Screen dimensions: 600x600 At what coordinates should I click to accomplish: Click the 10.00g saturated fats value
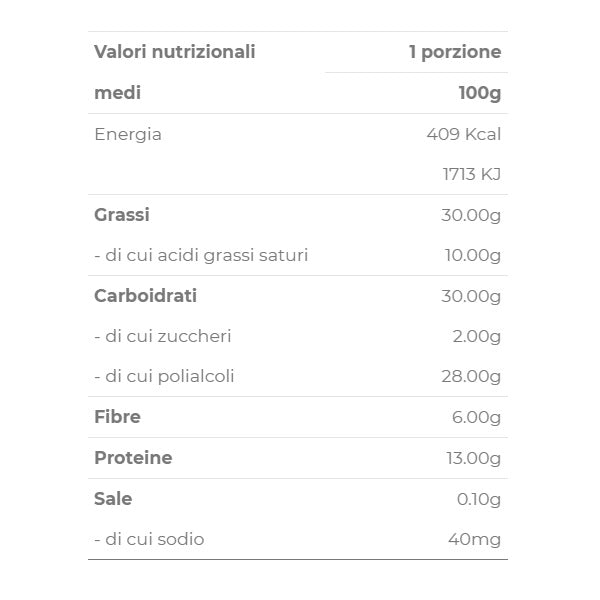coord(472,255)
